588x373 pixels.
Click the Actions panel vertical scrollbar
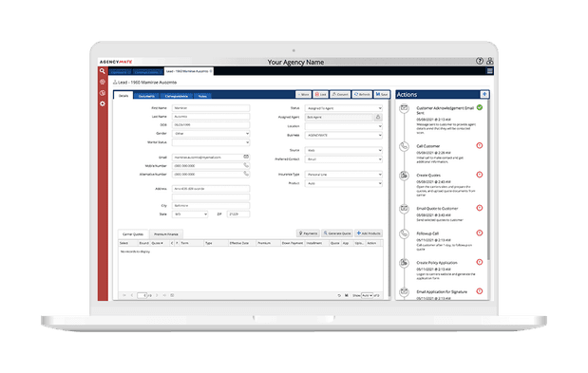click(488, 179)
